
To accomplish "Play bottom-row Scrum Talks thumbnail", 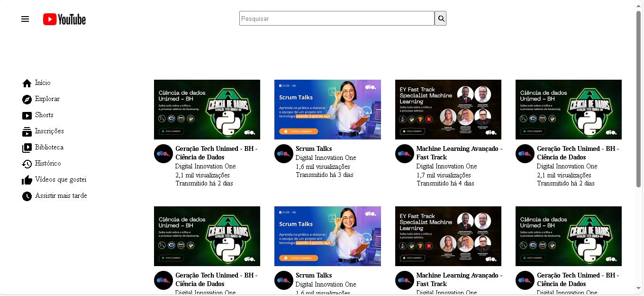I will pyautogui.click(x=327, y=236).
